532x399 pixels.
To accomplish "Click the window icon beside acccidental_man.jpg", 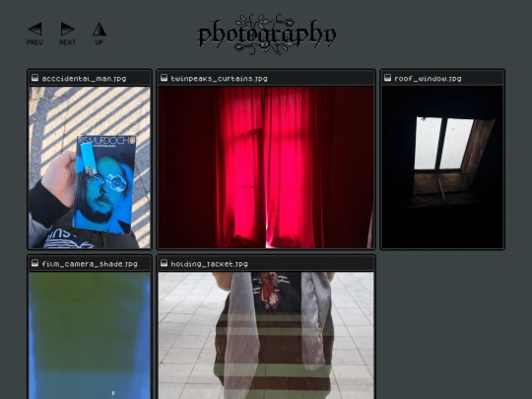I will [34, 78].
